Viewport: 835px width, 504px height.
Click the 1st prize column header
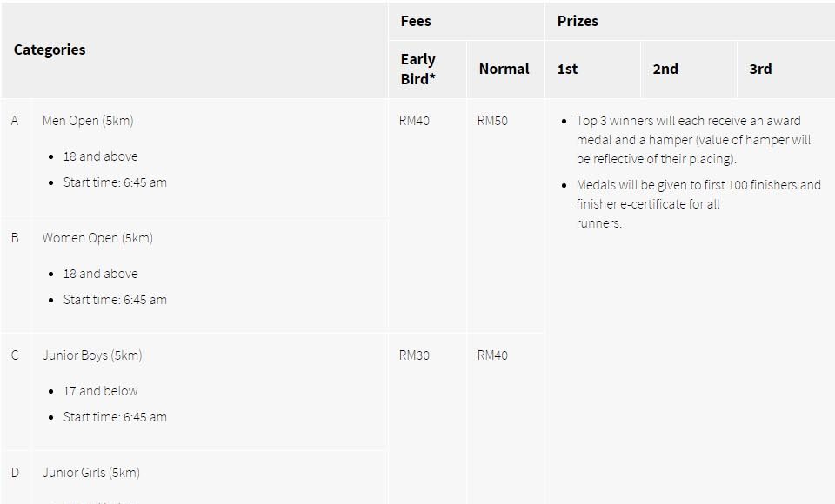[x=567, y=69]
